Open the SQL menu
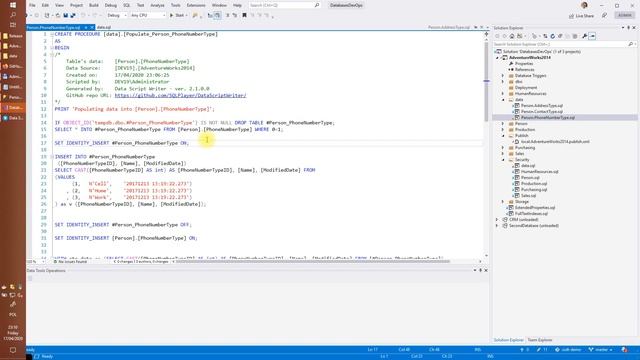 coord(127,5)
